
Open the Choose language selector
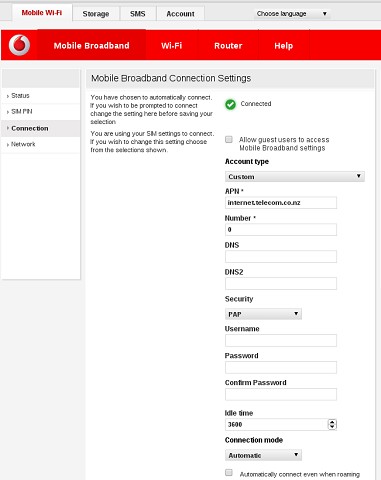[x=292, y=14]
